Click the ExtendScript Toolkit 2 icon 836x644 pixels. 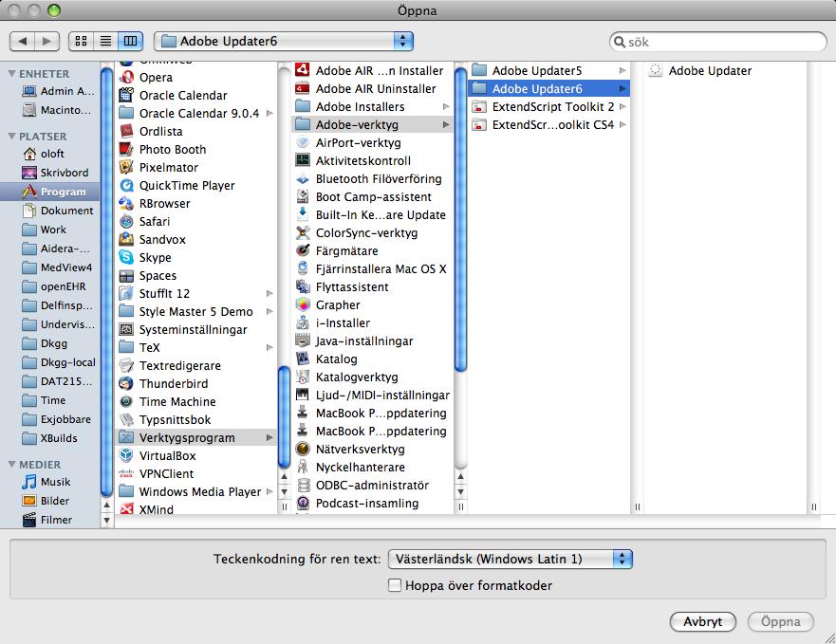pyautogui.click(x=479, y=106)
